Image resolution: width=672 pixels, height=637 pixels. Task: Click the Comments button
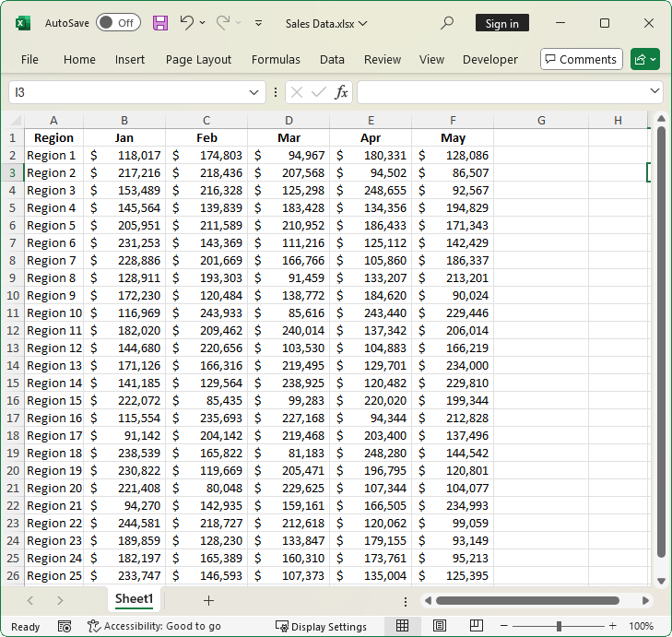point(581,59)
